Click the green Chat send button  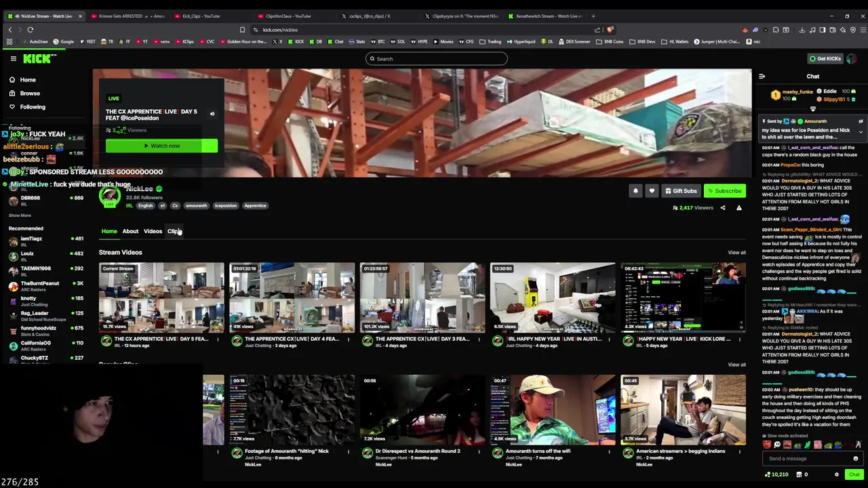click(854, 474)
